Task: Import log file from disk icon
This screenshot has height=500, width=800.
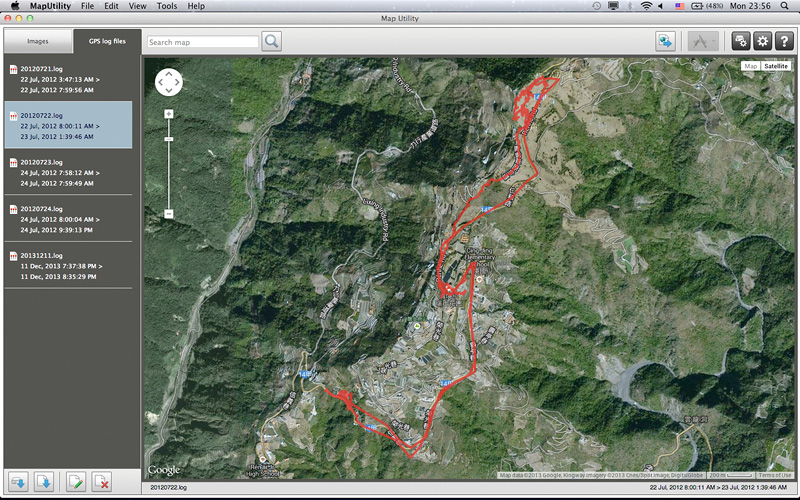Action: [x=44, y=483]
